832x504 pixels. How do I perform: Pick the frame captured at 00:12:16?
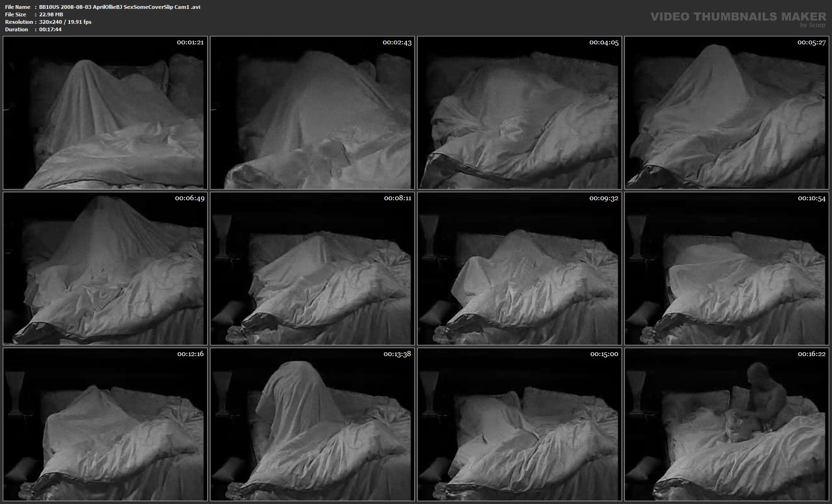pyautogui.click(x=105, y=424)
